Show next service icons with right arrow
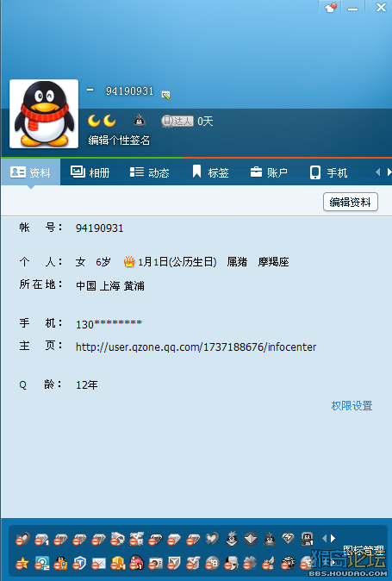Screen dimensions: 392x581 (333, 538)
